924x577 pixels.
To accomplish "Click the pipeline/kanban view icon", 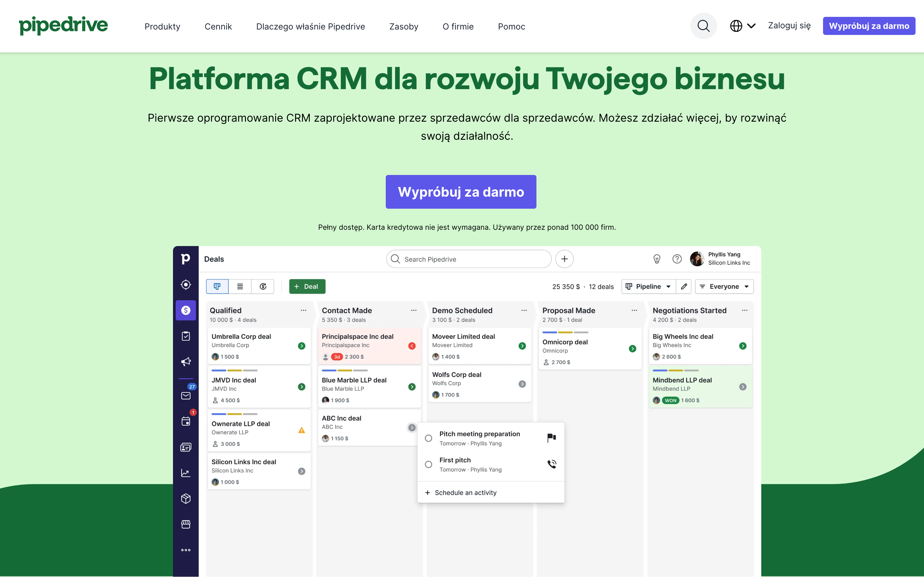I will 216,286.
